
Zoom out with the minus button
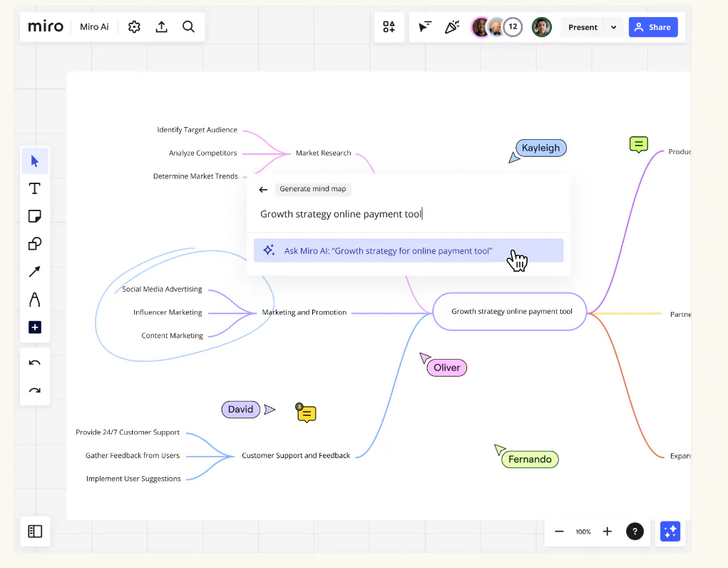click(559, 532)
